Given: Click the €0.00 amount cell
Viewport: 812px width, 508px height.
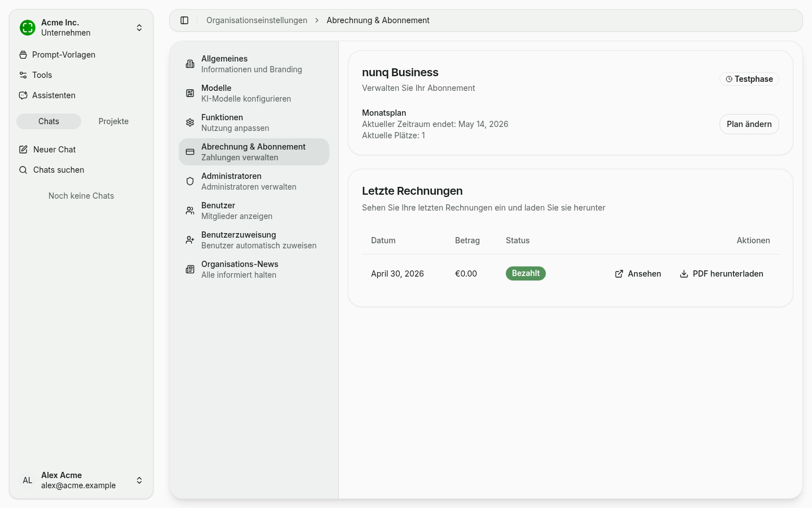Looking at the screenshot, I should click(x=466, y=274).
